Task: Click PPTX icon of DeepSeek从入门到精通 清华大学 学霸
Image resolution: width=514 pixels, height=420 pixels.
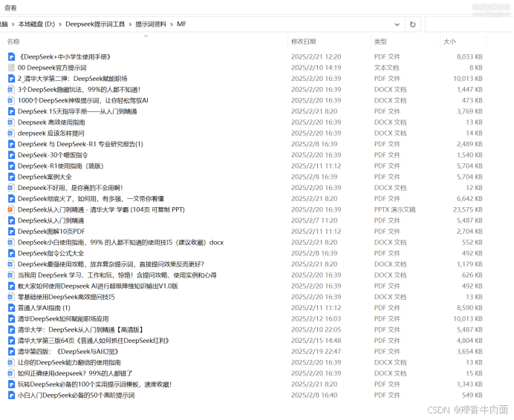Action: point(11,210)
